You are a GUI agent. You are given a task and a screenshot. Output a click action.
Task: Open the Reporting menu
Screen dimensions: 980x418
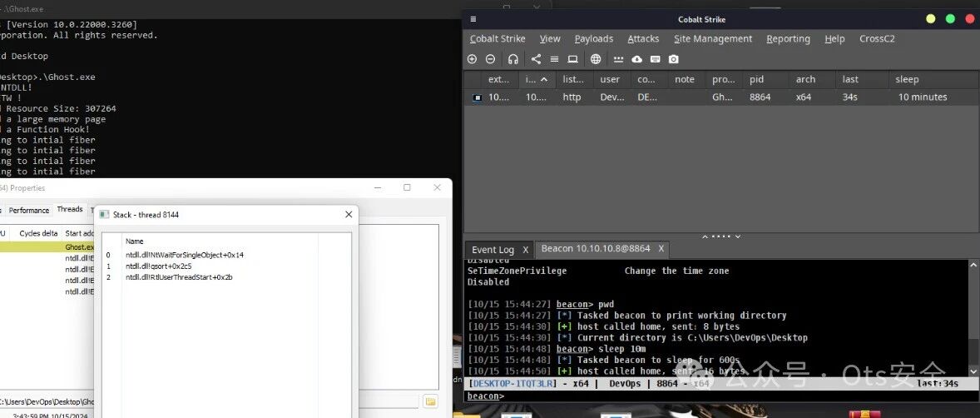[788, 39]
